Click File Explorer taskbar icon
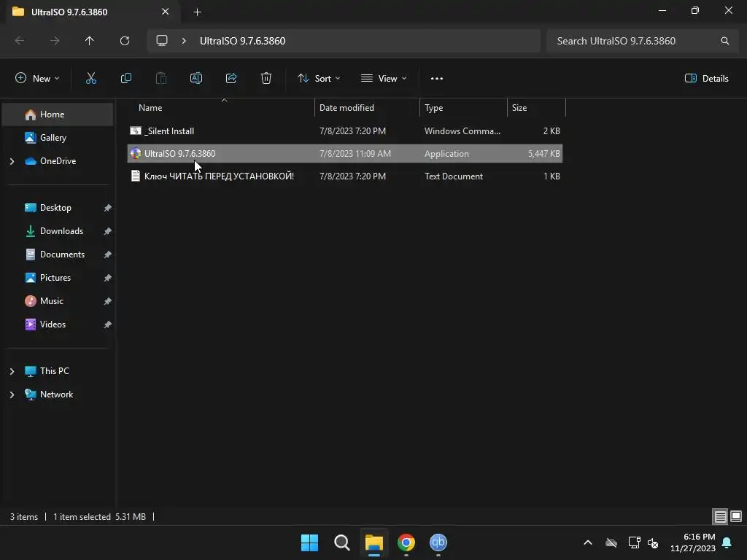Screen dimensions: 747x560 tap(374, 542)
